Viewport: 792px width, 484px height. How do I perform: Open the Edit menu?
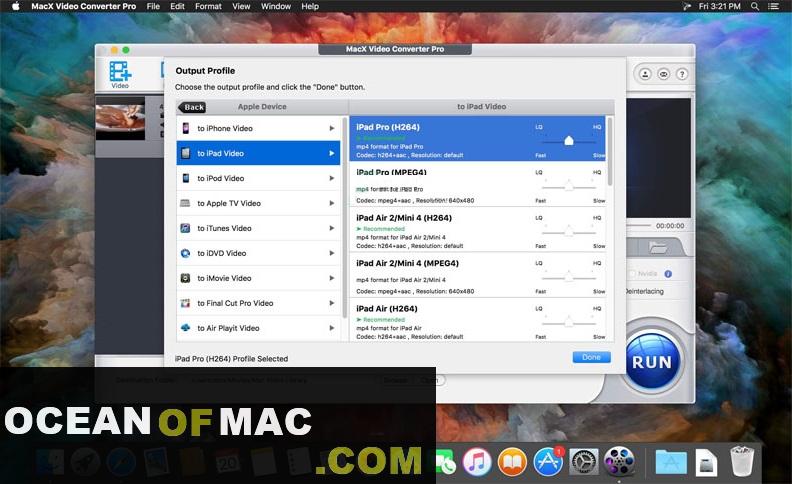coord(177,6)
